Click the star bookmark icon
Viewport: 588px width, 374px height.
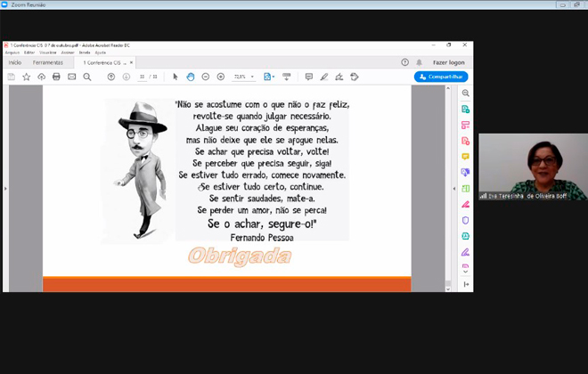click(26, 77)
